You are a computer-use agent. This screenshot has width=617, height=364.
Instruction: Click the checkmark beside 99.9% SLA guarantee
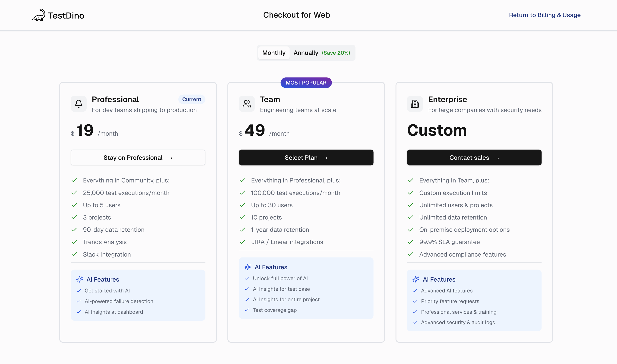(x=410, y=242)
